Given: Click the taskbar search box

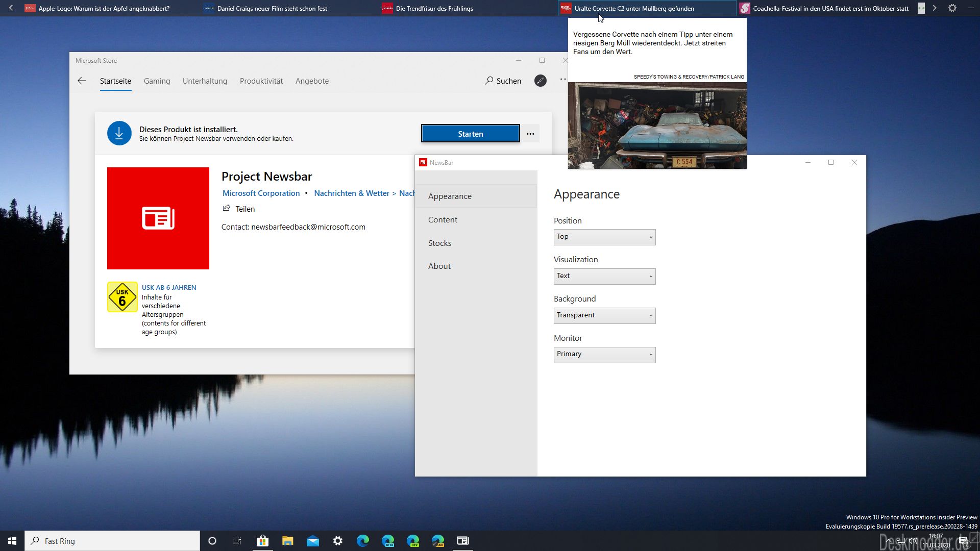Looking at the screenshot, I should coord(112,541).
